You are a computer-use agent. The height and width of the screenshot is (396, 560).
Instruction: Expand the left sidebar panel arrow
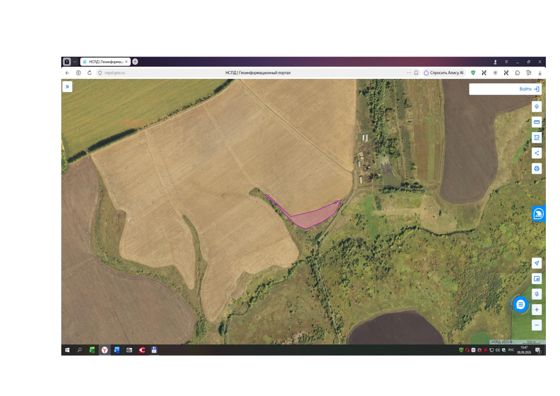[67, 87]
